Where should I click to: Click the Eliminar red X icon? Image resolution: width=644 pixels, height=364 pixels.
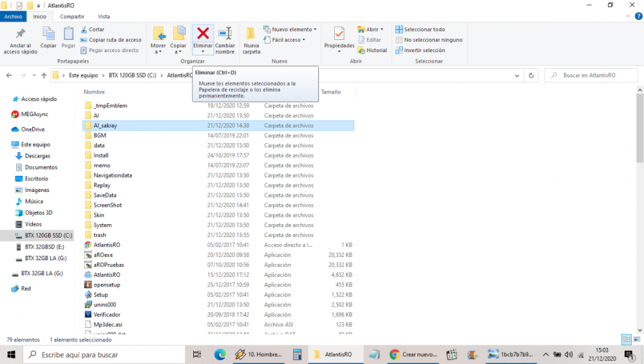click(x=203, y=34)
